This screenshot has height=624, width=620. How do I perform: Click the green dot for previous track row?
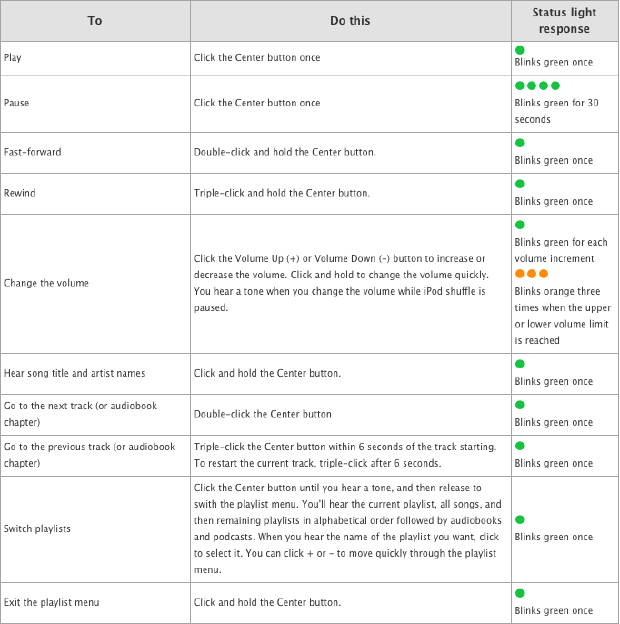(519, 446)
